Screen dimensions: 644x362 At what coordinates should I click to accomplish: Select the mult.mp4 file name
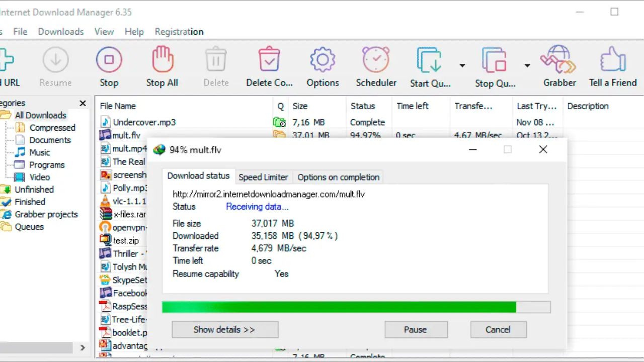[x=130, y=148]
